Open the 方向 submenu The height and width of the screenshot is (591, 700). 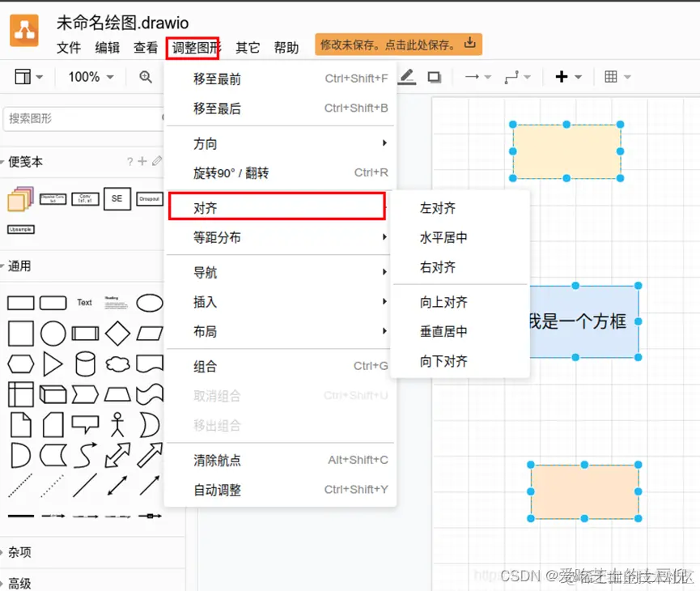coord(280,144)
